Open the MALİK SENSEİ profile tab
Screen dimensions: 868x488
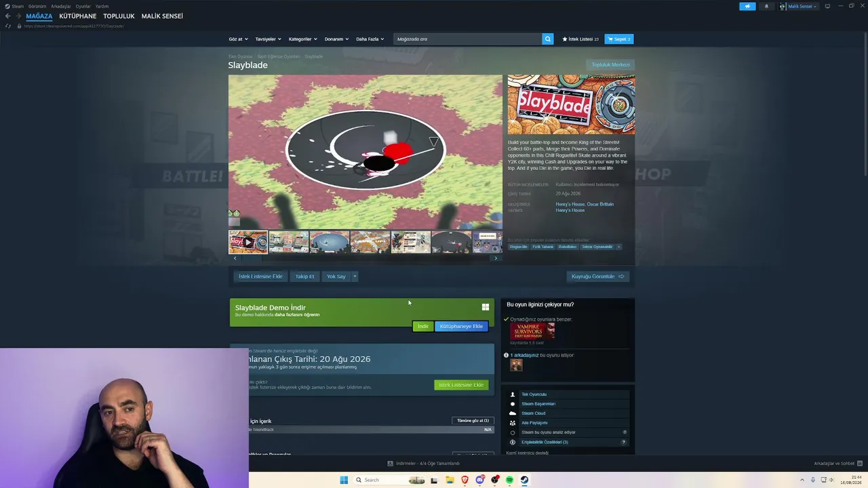coord(162,16)
